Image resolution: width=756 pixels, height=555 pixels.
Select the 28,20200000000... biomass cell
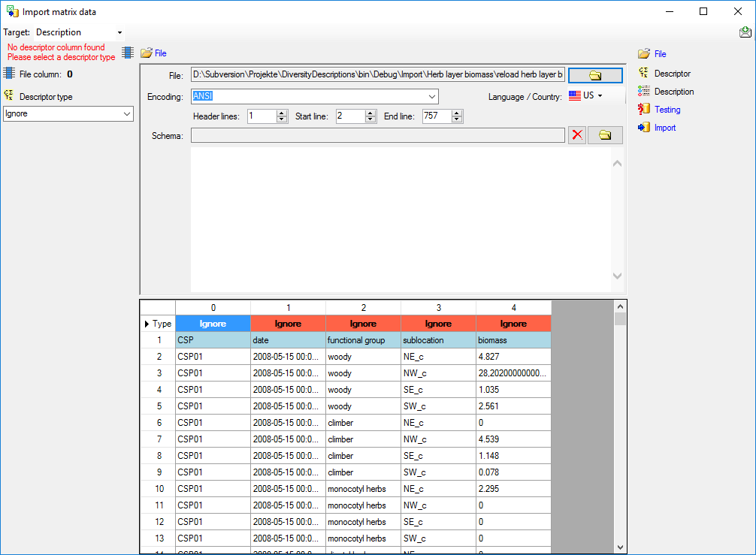pyautogui.click(x=513, y=373)
